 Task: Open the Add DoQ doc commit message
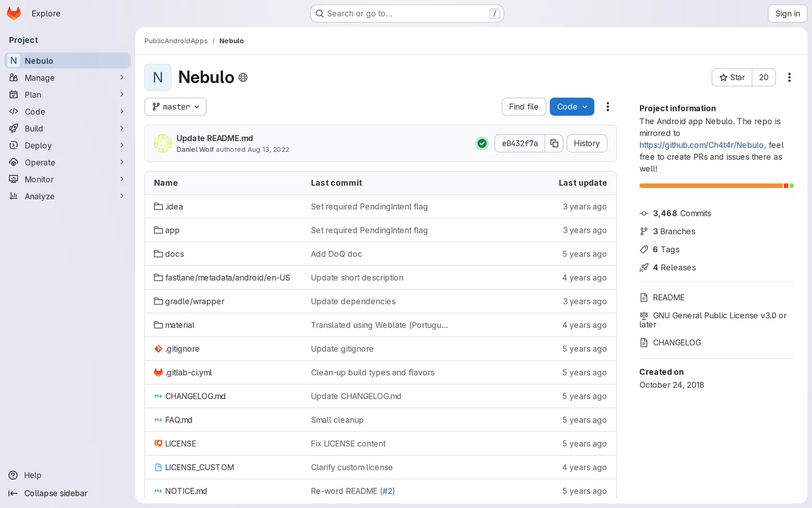[337, 254]
